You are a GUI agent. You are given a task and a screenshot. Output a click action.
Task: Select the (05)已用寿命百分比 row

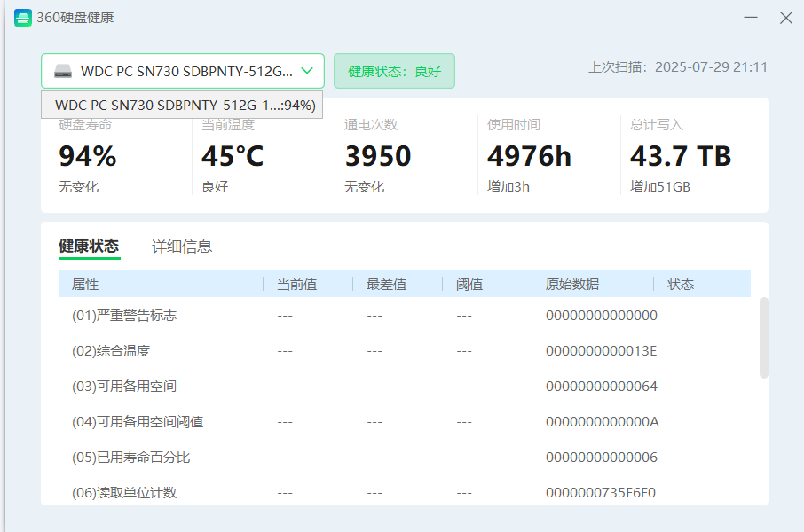[130, 458]
